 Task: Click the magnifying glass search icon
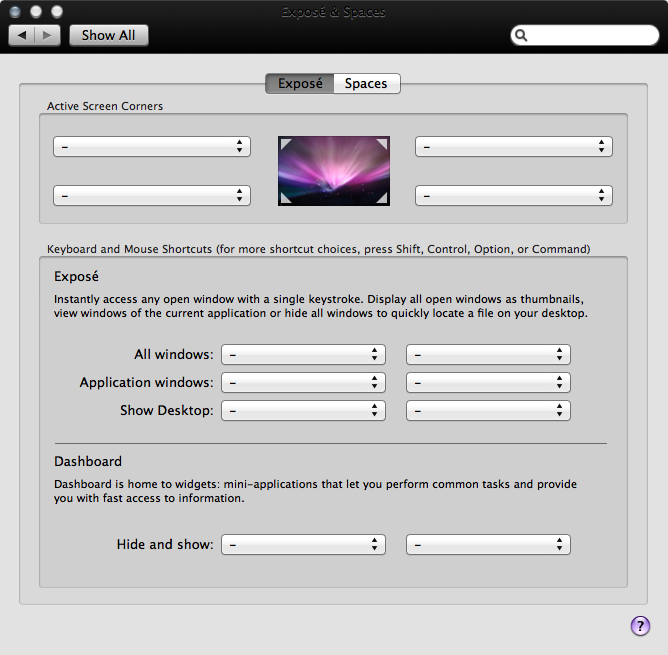coord(521,35)
